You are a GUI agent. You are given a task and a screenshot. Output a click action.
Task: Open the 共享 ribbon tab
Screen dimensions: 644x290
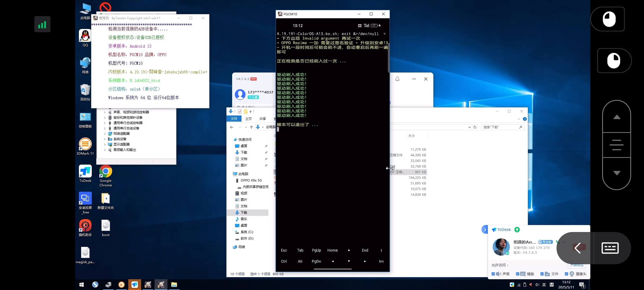click(262, 119)
